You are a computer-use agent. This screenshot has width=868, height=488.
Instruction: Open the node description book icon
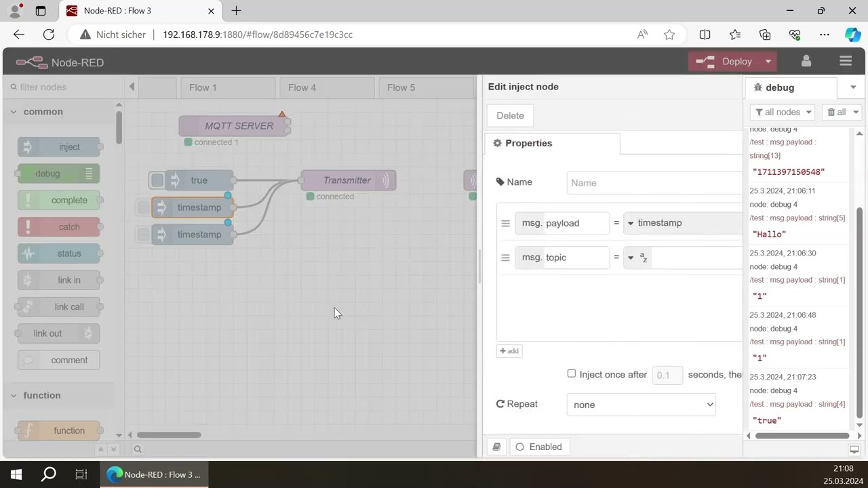tap(497, 447)
